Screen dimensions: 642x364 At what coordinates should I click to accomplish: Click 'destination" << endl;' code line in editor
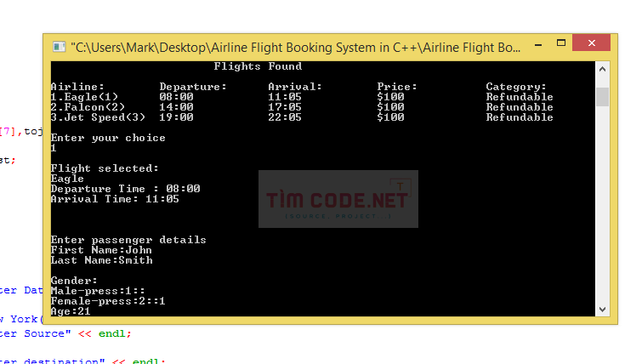[94, 361]
